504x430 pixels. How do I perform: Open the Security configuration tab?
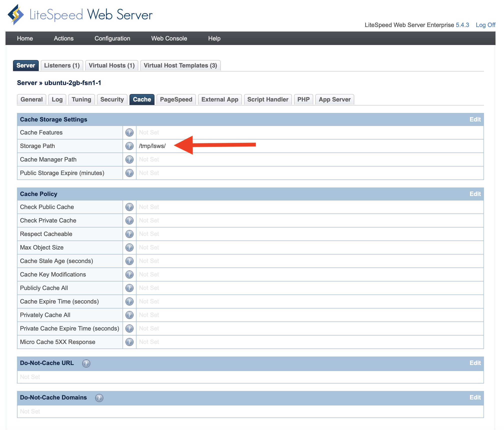pos(112,99)
